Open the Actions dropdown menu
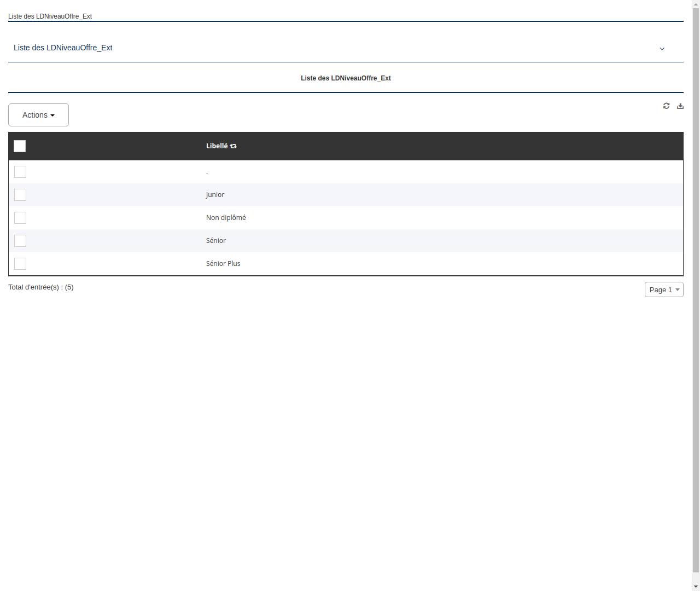This screenshot has width=700, height=591. coord(38,115)
